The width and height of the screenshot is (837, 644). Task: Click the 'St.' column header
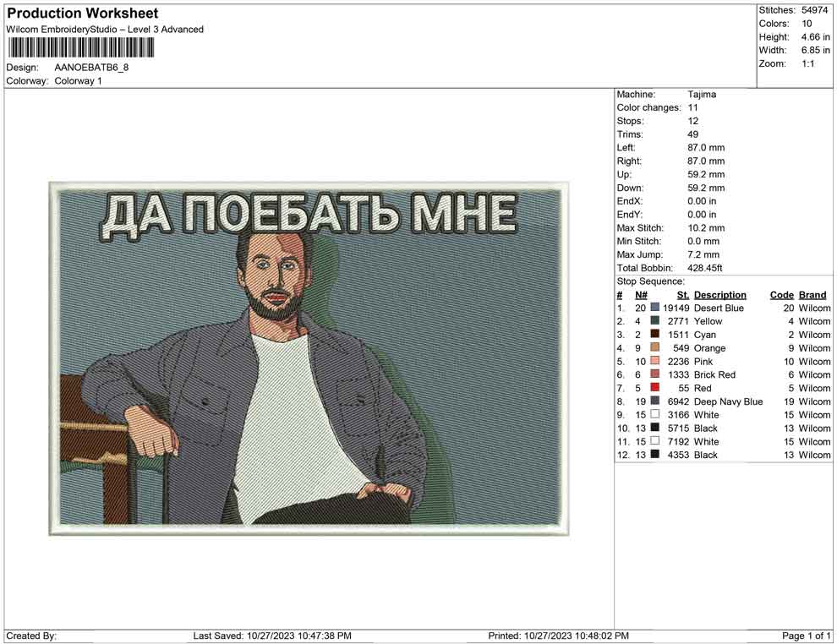683,295
